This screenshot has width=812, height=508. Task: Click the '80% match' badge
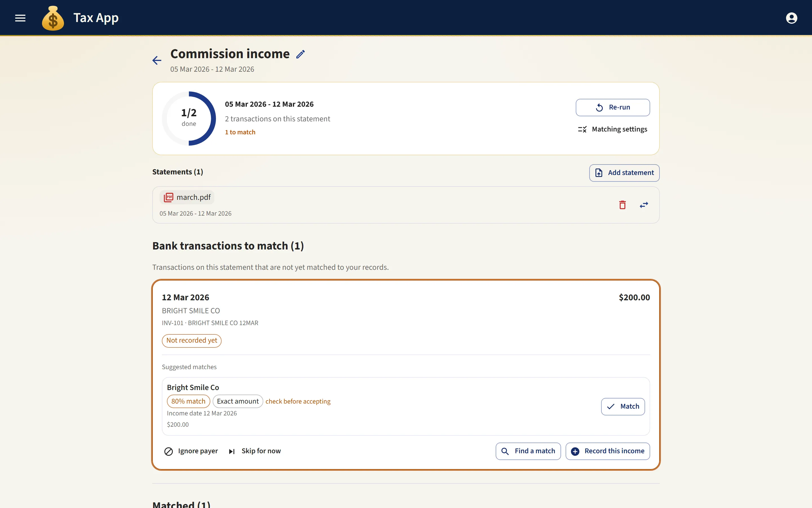[x=188, y=402]
